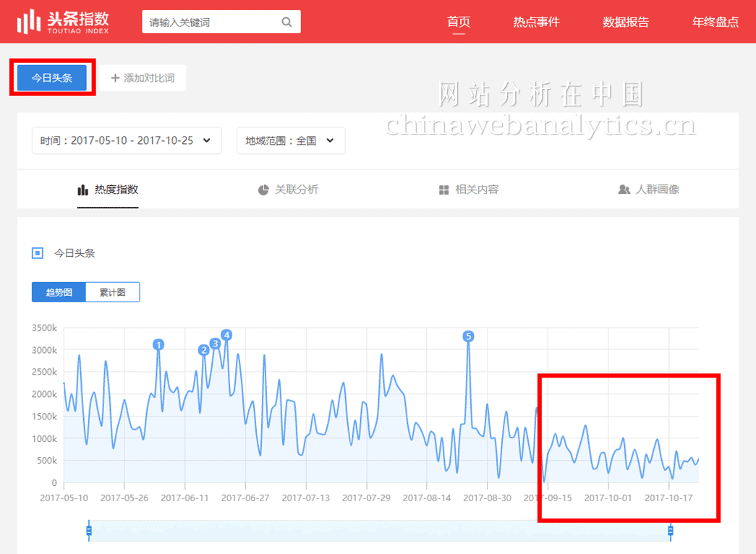
Task: Click the keyword search input field
Action: pyautogui.click(x=210, y=22)
